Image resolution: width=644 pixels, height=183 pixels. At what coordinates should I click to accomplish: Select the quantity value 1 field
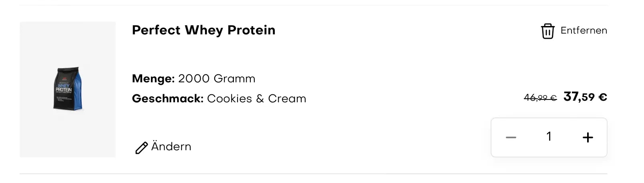click(549, 137)
